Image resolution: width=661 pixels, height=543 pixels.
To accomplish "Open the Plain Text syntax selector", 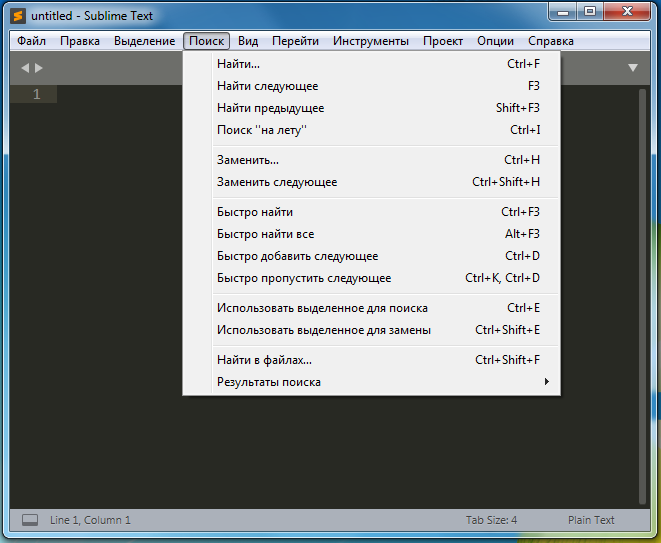I will [591, 520].
